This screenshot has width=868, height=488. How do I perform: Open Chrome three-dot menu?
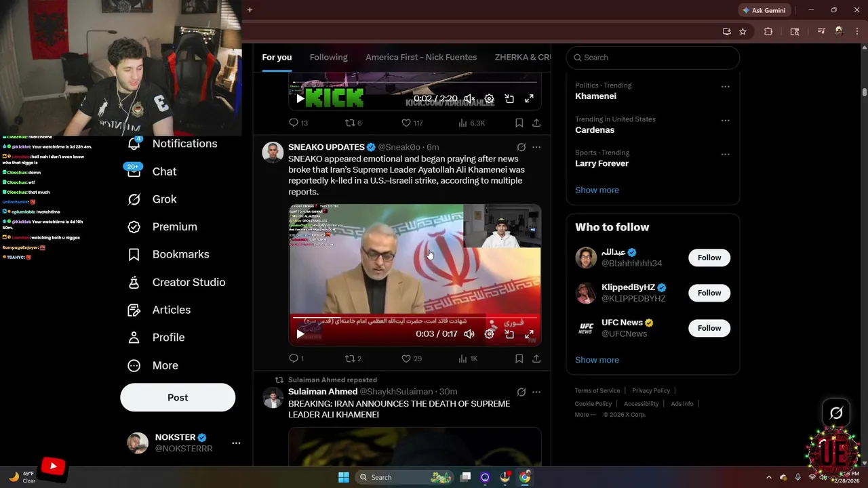point(857,31)
